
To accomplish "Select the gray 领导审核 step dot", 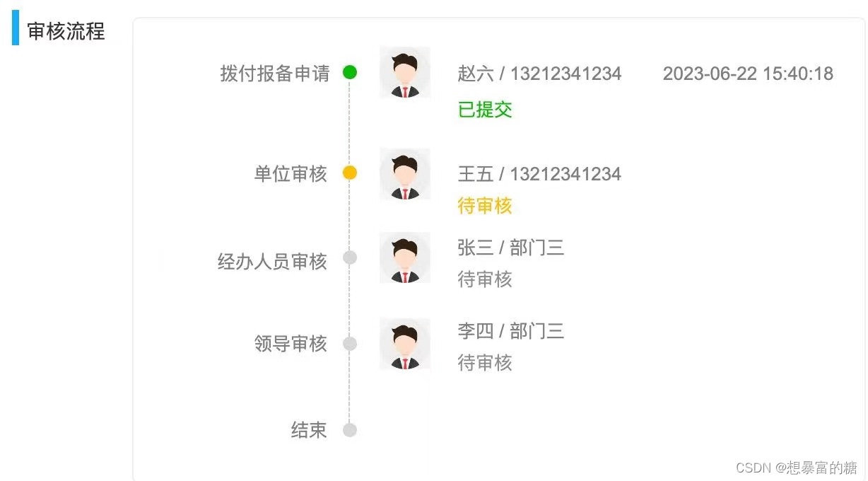I will (350, 344).
